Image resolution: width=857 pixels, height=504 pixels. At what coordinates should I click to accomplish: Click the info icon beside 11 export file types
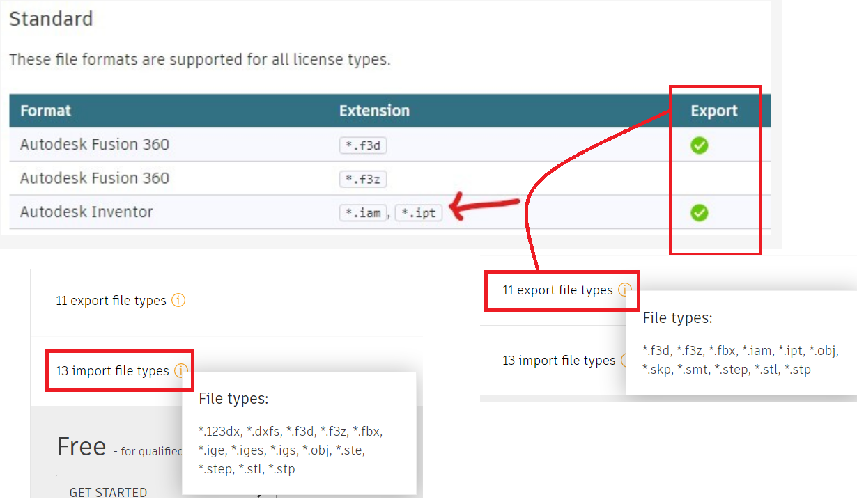click(178, 300)
